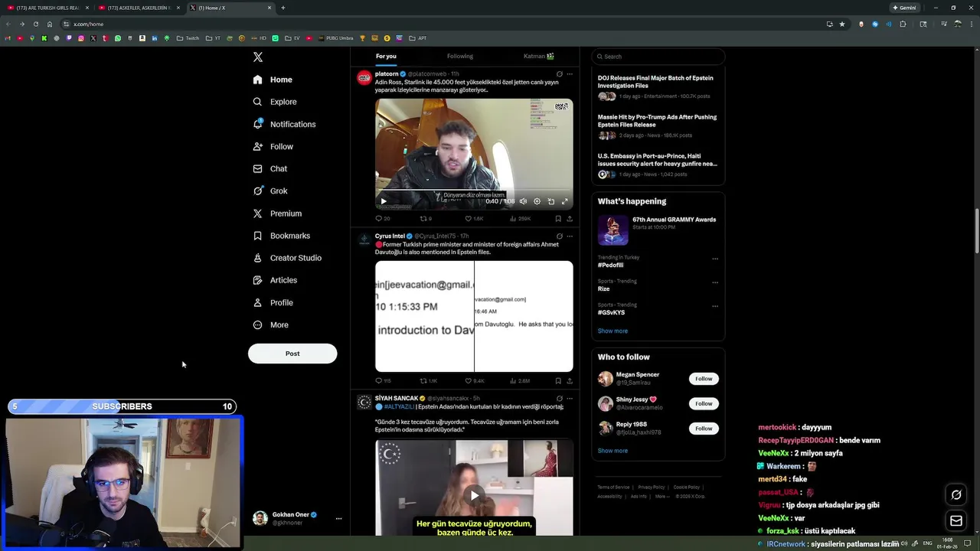
Task: Switch to ARE TURKISH GIRLS browser tab
Action: 47,8
